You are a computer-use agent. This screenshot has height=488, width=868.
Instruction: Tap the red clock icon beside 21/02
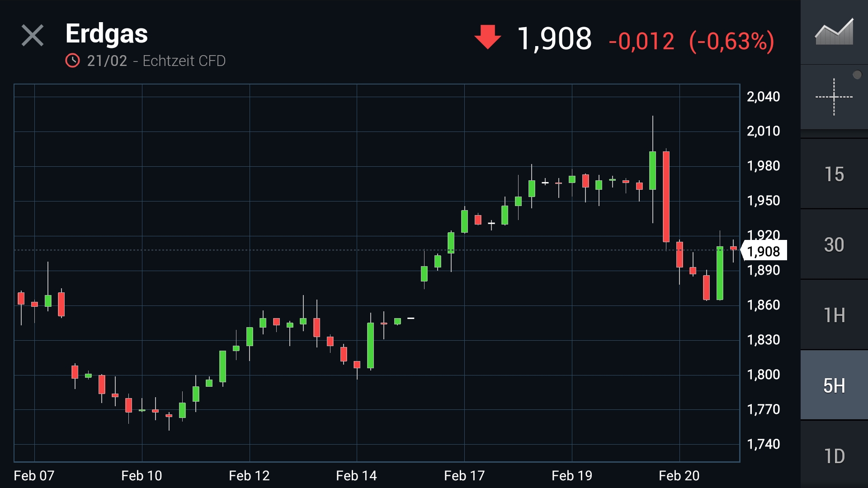pos(72,61)
